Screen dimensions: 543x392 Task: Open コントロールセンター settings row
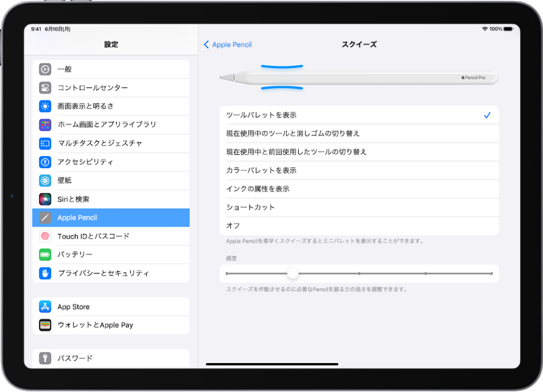[111, 88]
